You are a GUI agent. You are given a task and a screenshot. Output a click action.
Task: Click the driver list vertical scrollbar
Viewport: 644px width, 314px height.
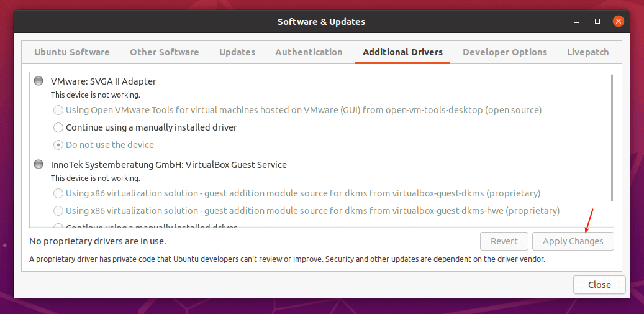(x=612, y=137)
